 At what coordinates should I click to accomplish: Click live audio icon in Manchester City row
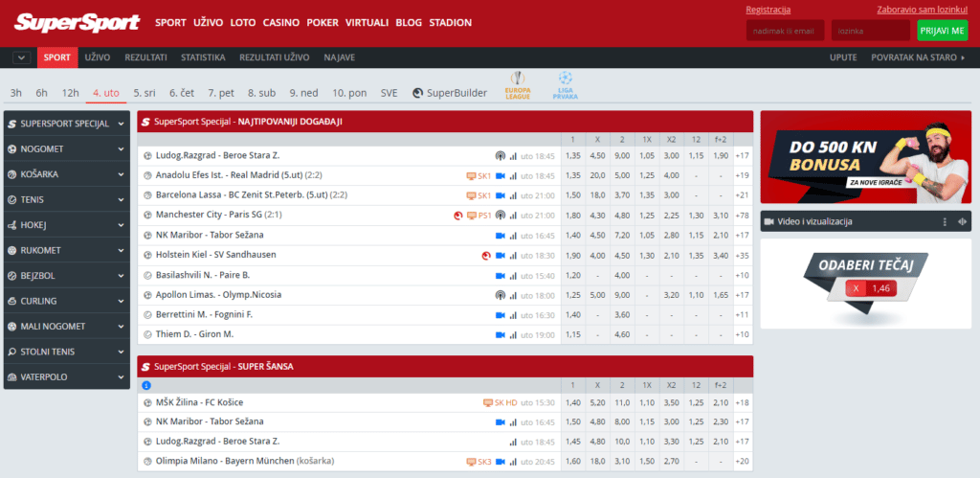click(500, 216)
